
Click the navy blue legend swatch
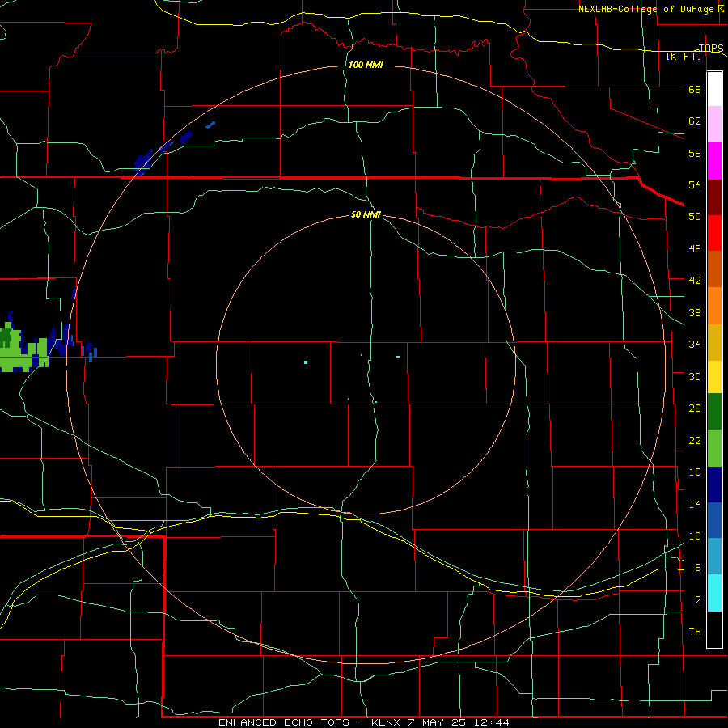pyautogui.click(x=714, y=485)
